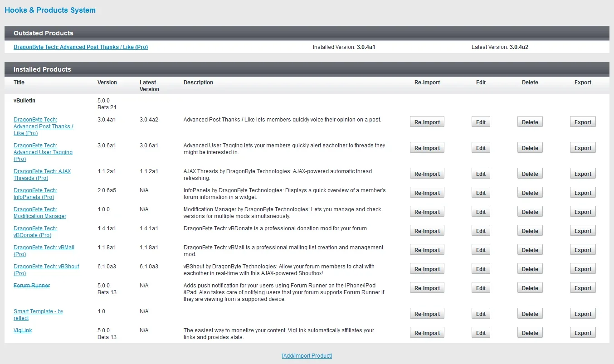Re-Import the InfoPanels product
Screen dimensions: 614x364
pos(427,193)
